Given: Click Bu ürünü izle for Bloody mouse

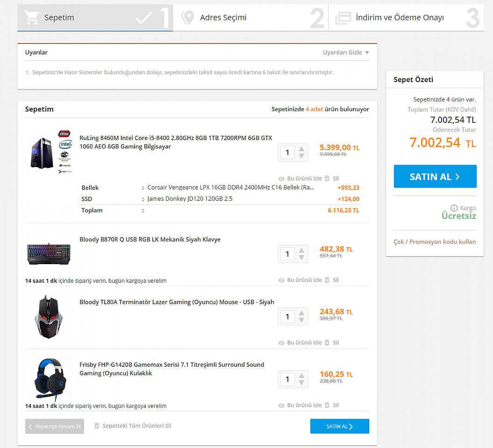Looking at the screenshot, I should point(304,343).
